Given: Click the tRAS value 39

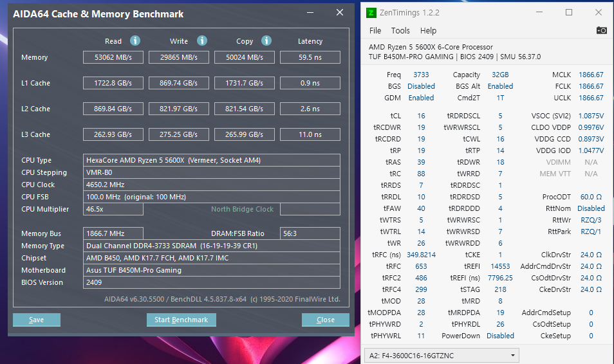Looking at the screenshot, I should coord(421,162).
